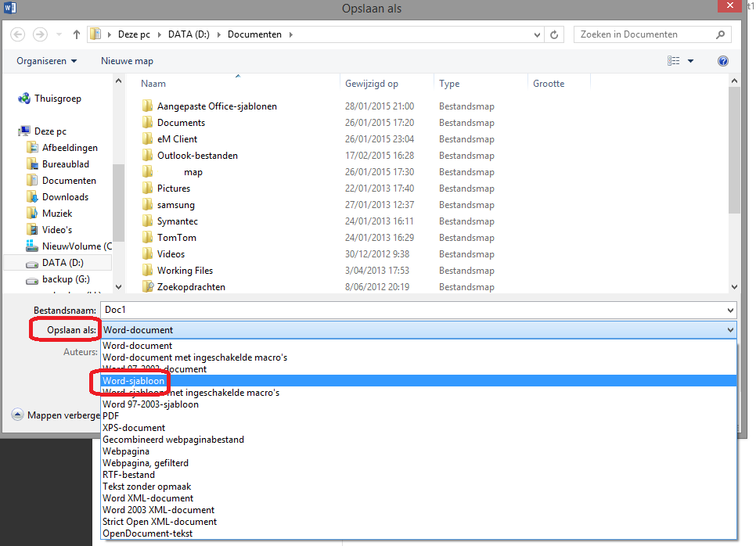
Task: Select the Symantec folder row
Action: (x=319, y=221)
